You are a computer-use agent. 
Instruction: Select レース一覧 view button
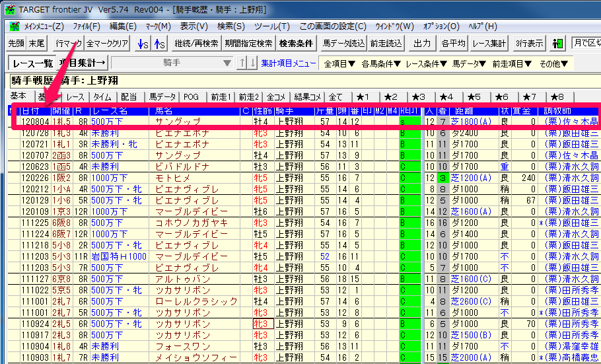coord(32,63)
